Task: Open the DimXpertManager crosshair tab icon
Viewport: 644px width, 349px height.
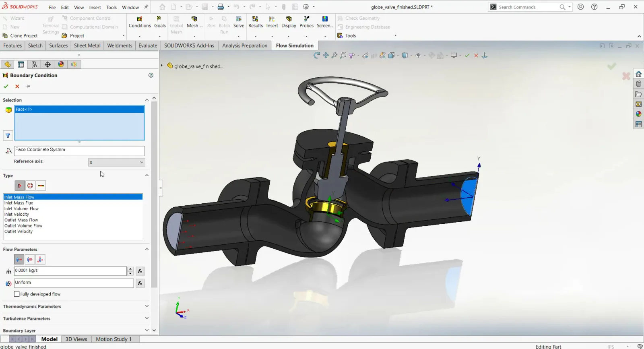Action: tap(47, 64)
